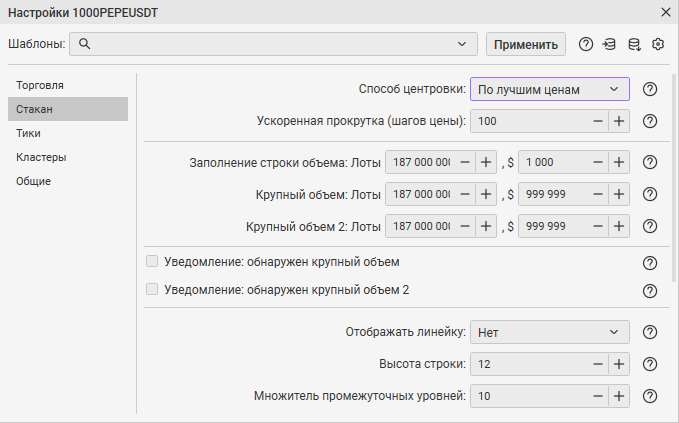Click the Множитель промежуточных уровней value field
The image size is (679, 423).
[x=528, y=396]
